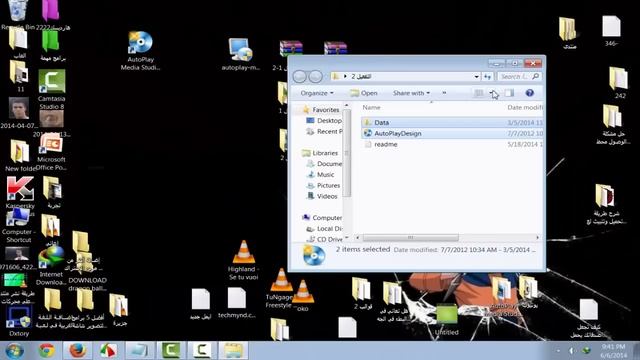The height and width of the screenshot is (360, 640).
Task: Sort by the Date modified column header
Action: tap(524, 107)
